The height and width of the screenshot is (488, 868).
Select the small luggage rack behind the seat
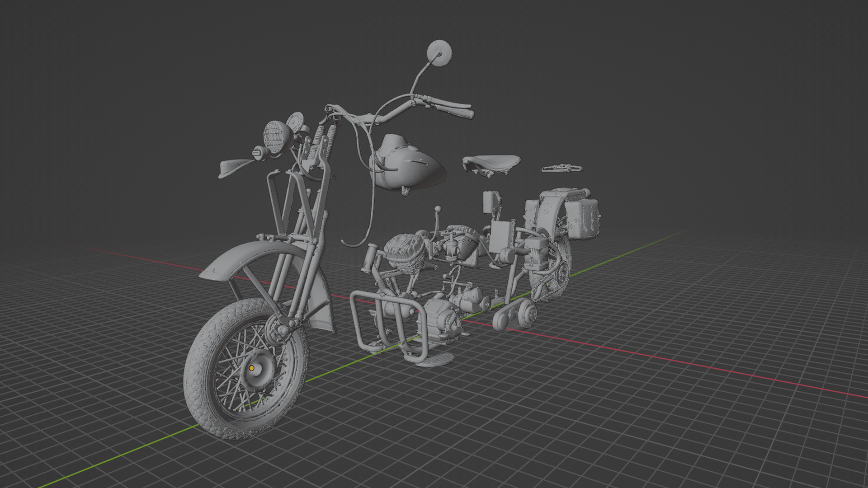coord(562,168)
